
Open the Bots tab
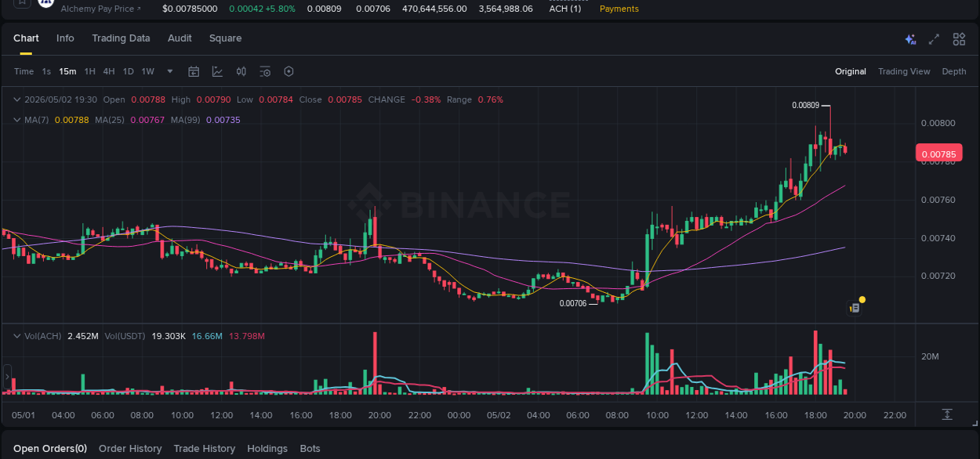[x=310, y=449]
